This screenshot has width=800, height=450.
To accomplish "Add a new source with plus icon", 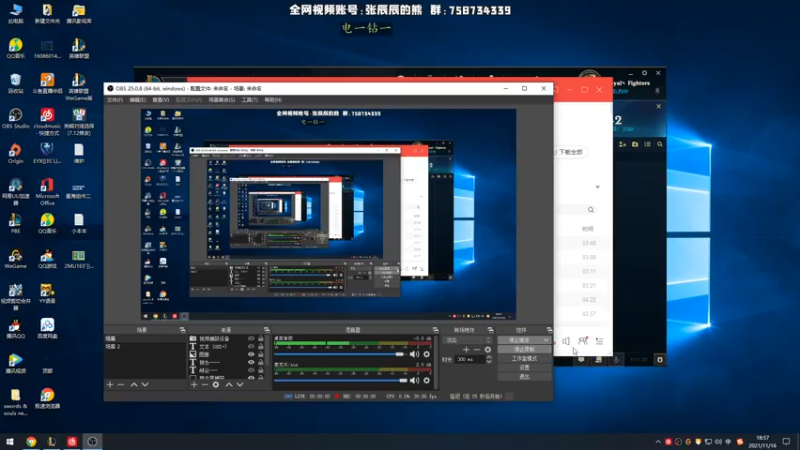I will (194, 385).
